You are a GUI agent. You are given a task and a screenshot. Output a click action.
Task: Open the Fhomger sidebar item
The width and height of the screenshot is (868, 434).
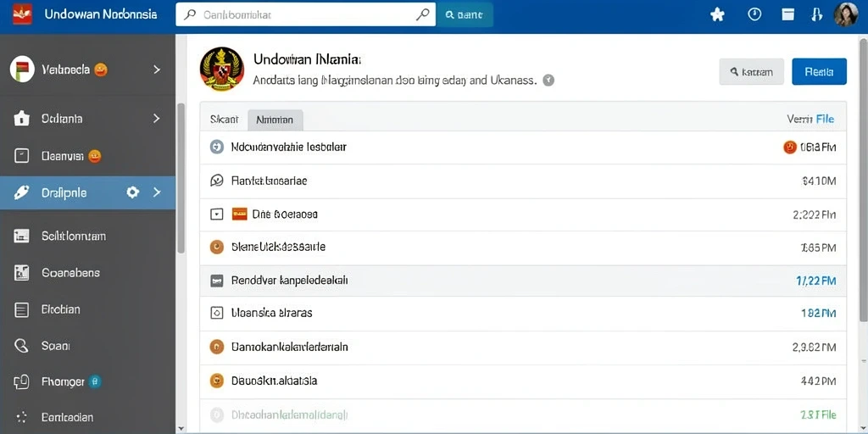87,381
